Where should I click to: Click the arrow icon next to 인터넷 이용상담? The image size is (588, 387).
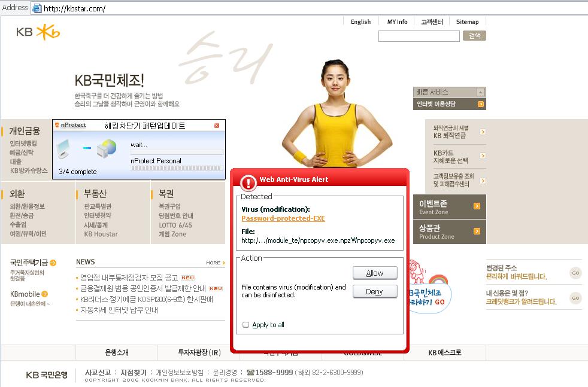(x=481, y=104)
